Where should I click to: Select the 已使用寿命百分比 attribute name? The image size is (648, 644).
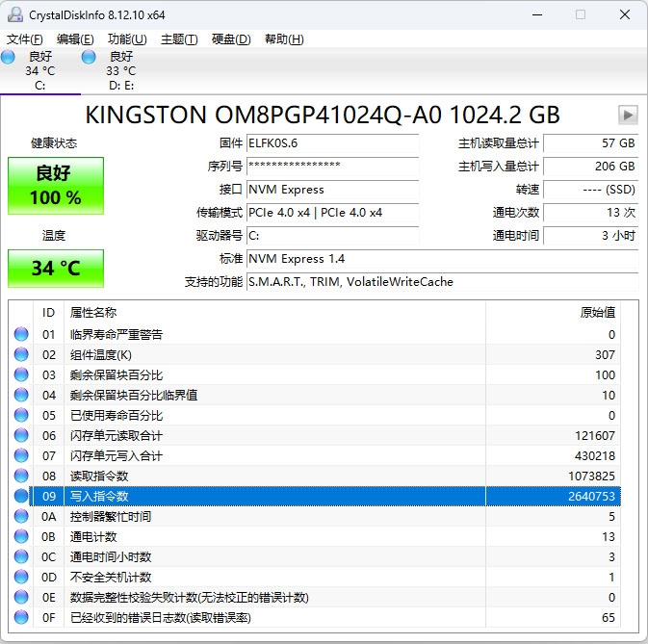click(117, 416)
